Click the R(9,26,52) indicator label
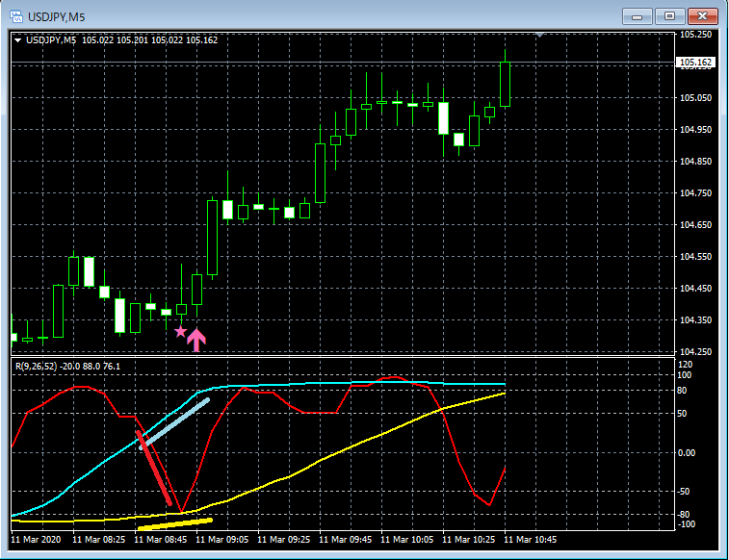 [37, 367]
